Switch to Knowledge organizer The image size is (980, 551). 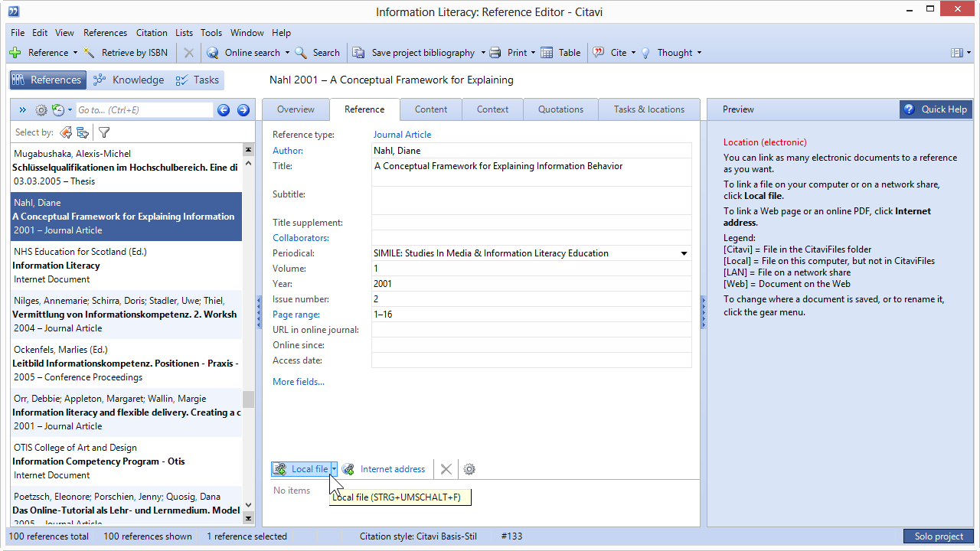pos(127,80)
